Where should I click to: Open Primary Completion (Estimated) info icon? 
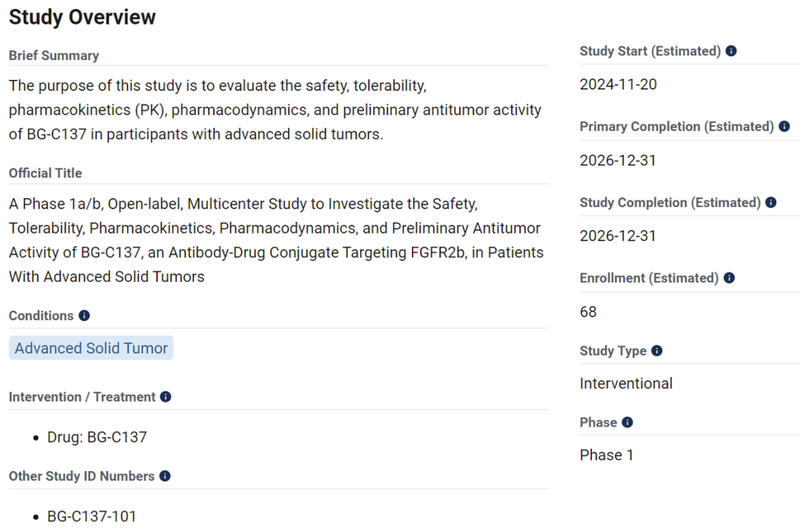784,127
